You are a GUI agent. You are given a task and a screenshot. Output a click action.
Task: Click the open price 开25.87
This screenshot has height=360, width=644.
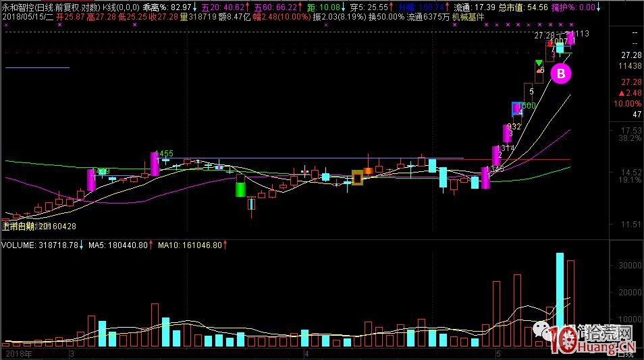[x=70, y=18]
